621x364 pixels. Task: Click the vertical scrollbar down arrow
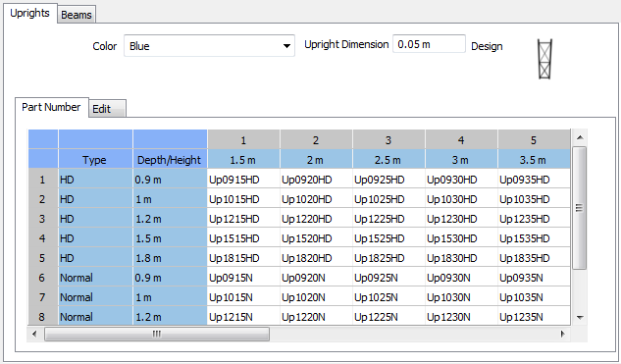click(580, 317)
